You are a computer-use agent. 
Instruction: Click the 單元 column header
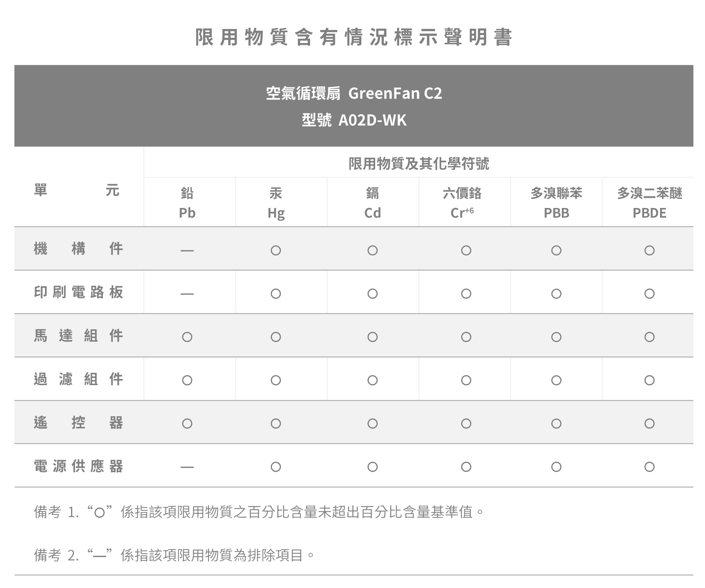coord(76,190)
